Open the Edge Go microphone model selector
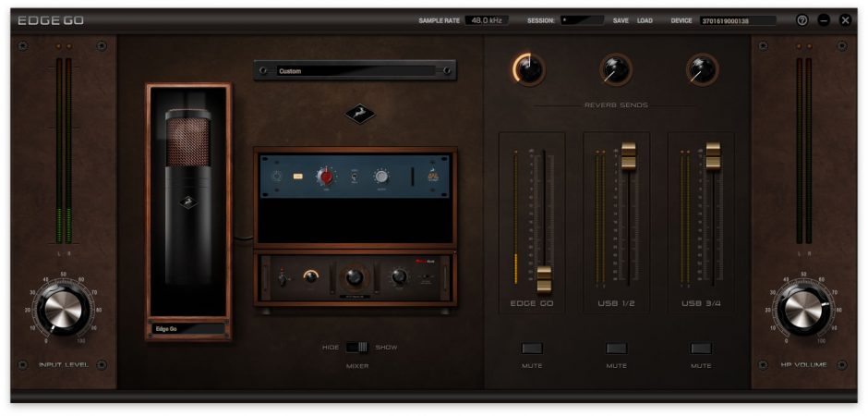Screen dimensions: 868x416 point(188,328)
